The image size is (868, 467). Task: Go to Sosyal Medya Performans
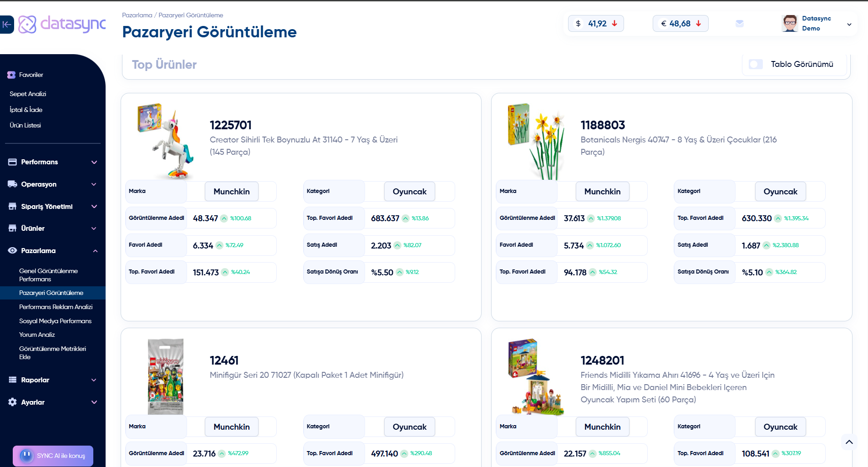click(x=55, y=321)
